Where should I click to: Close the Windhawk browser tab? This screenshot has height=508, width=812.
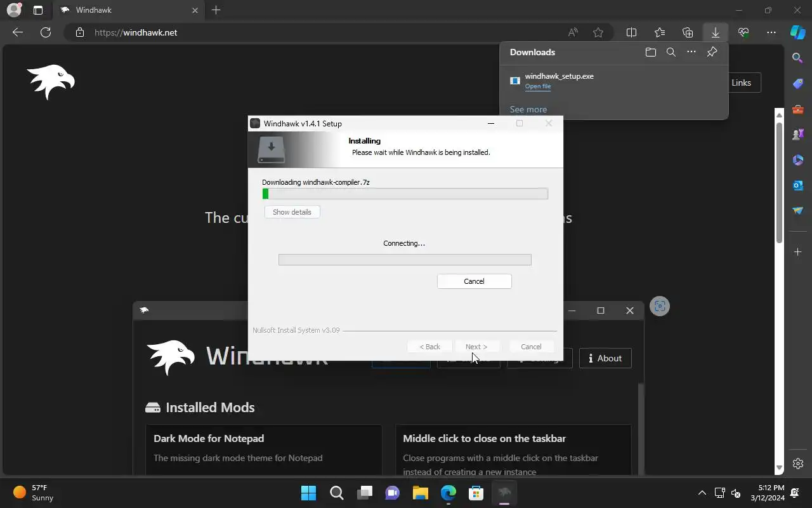[x=195, y=10]
